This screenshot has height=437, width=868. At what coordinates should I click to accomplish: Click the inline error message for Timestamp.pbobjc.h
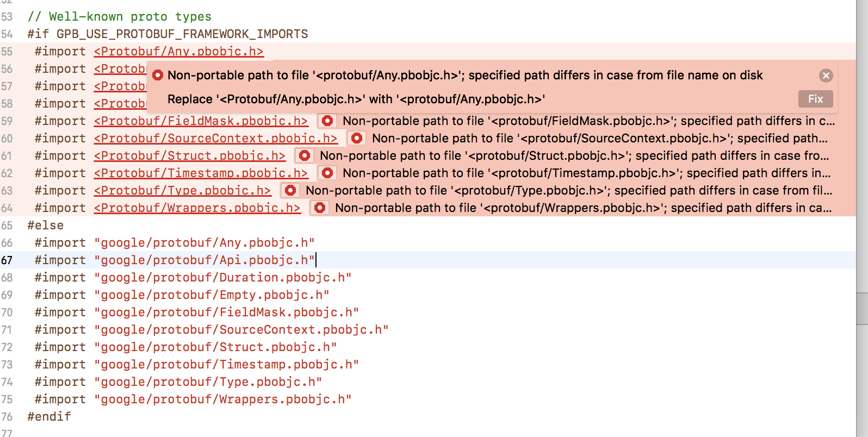(587, 173)
